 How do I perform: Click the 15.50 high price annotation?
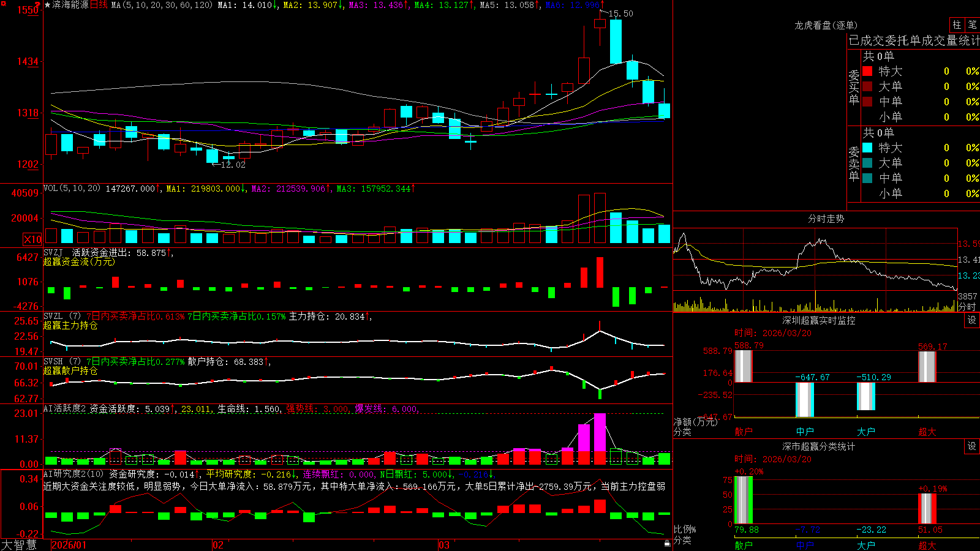[x=621, y=13]
